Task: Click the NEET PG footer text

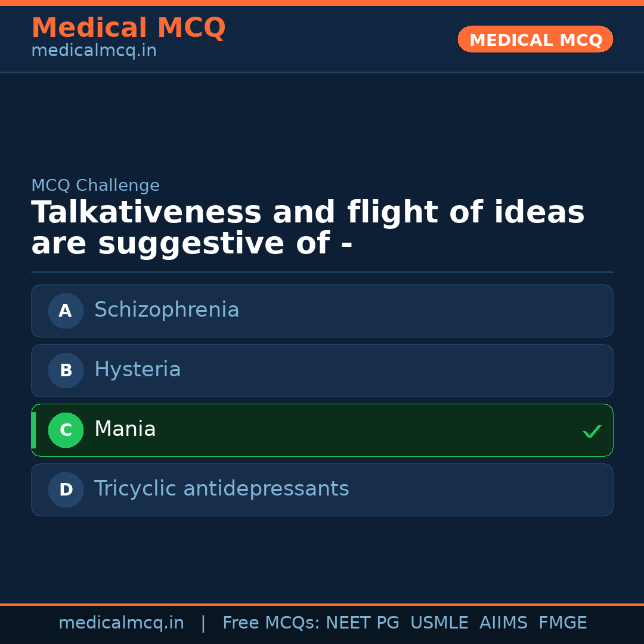Action: tap(363, 623)
